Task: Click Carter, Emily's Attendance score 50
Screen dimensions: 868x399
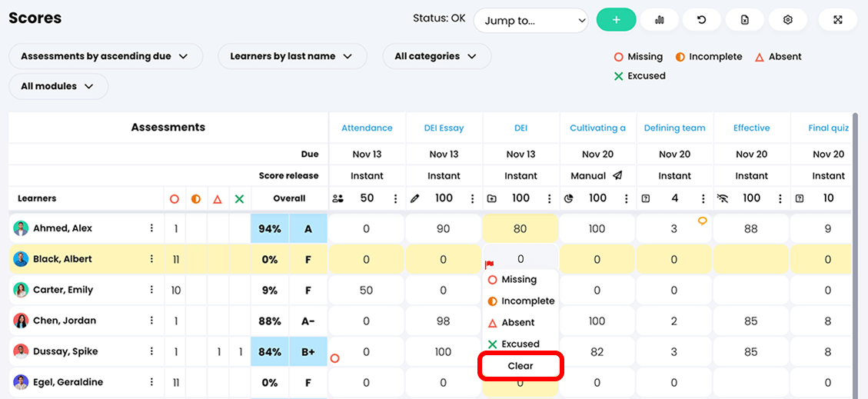Action: 367,290
